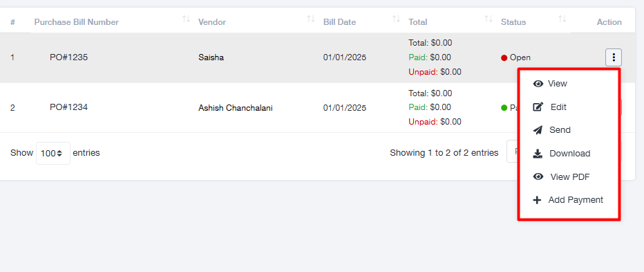Open the 100 entries per page dropdown

(x=53, y=153)
